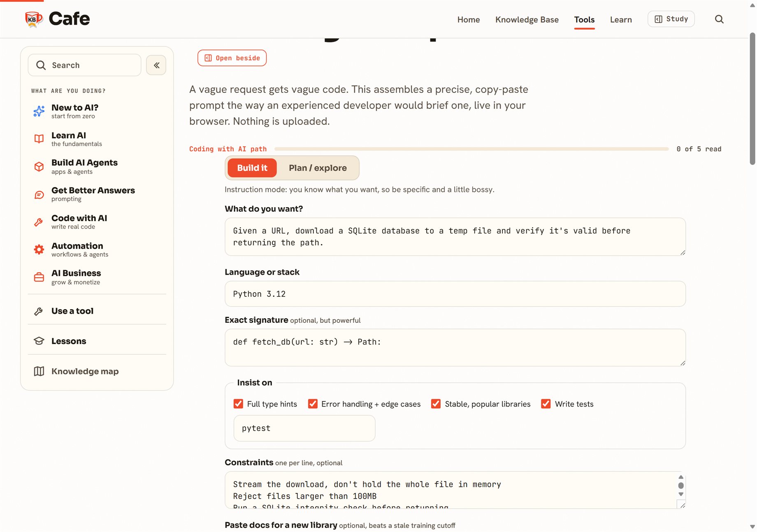Click the Study button
This screenshot has height=532, width=757.
tap(671, 19)
